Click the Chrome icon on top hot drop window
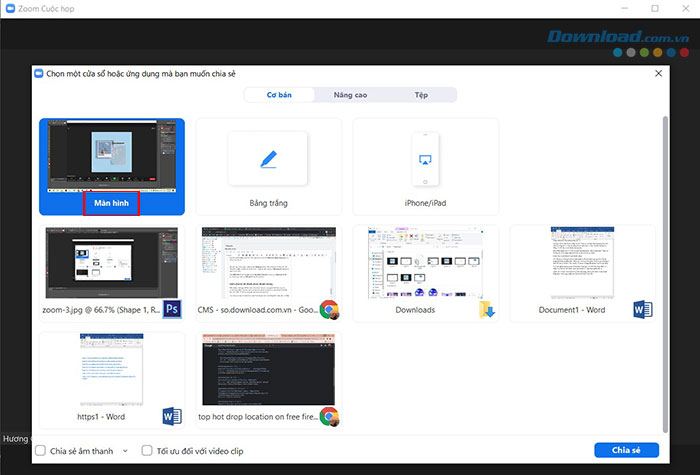This screenshot has width=700, height=475. click(x=328, y=416)
